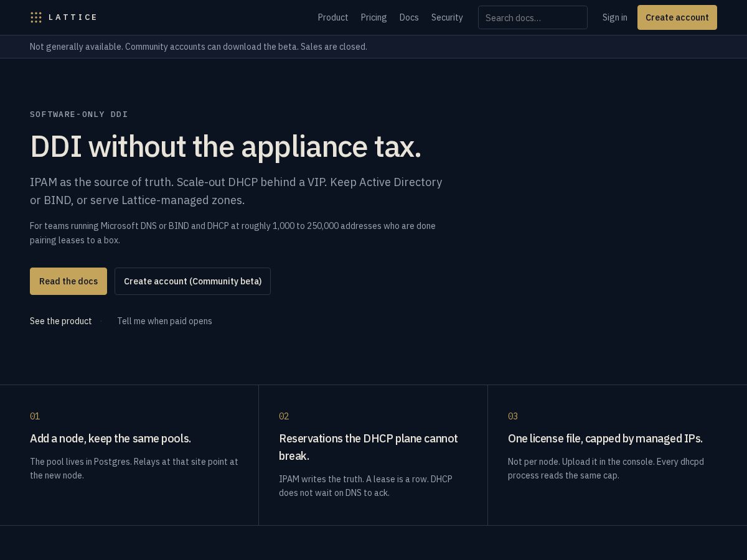Click the LATTICE brand name
Screen dimensions: 747x560
coord(73,17)
